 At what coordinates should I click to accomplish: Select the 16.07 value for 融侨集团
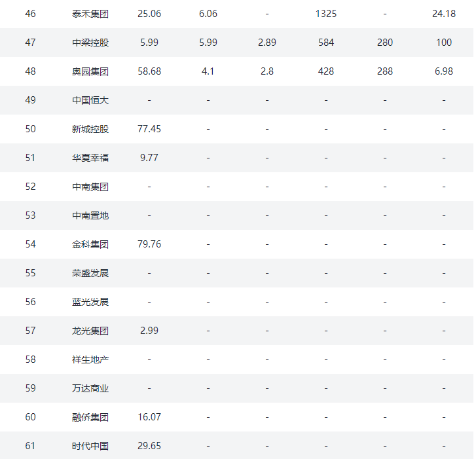pyautogui.click(x=149, y=417)
